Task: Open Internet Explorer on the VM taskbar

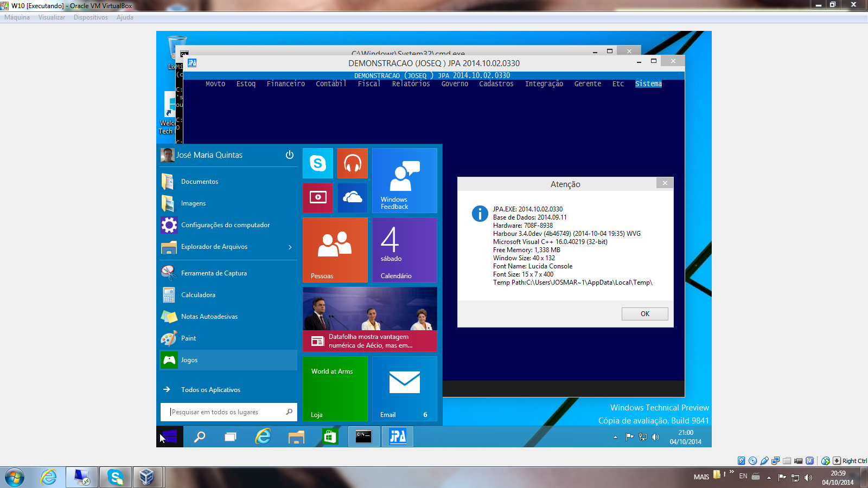Action: pyautogui.click(x=263, y=436)
